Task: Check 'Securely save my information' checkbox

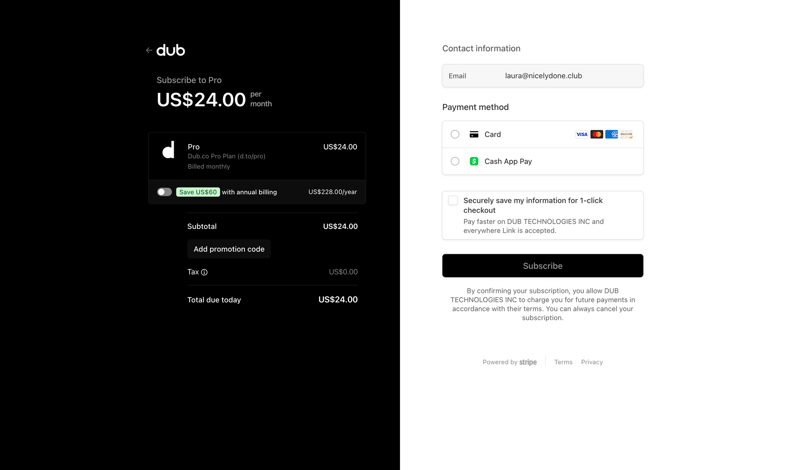Action: tap(453, 201)
